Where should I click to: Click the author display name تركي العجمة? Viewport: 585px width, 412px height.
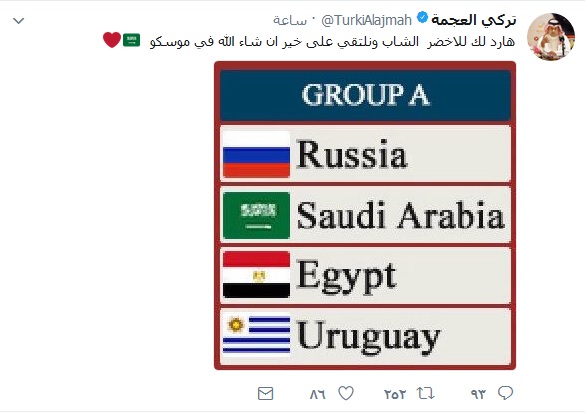(473, 19)
